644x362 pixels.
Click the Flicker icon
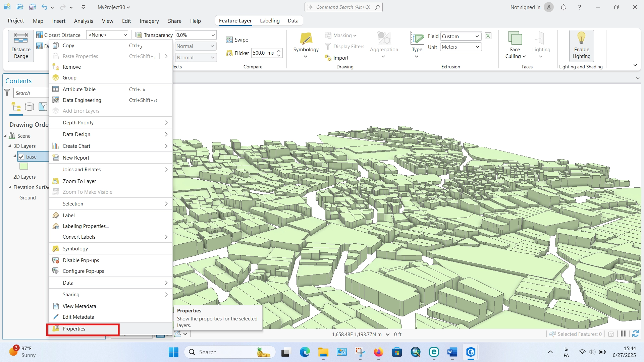(229, 53)
